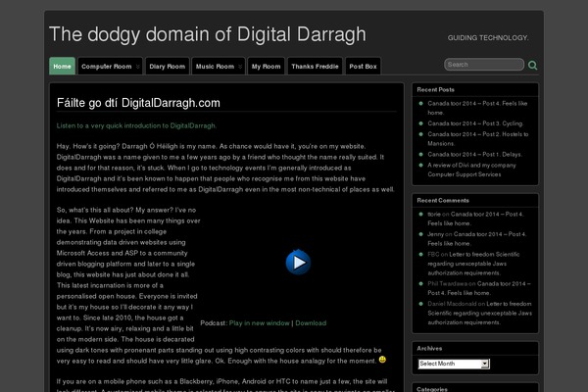Click the Fáilte go dtí DigitalDarragh.com heading
The width and height of the screenshot is (588, 392).
tap(138, 103)
